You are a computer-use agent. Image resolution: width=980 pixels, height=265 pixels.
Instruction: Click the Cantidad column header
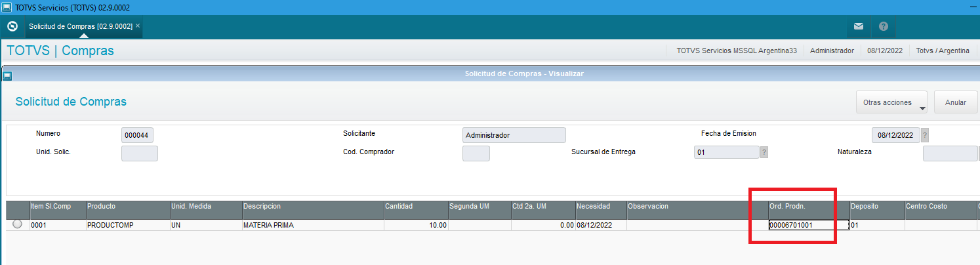(415, 210)
